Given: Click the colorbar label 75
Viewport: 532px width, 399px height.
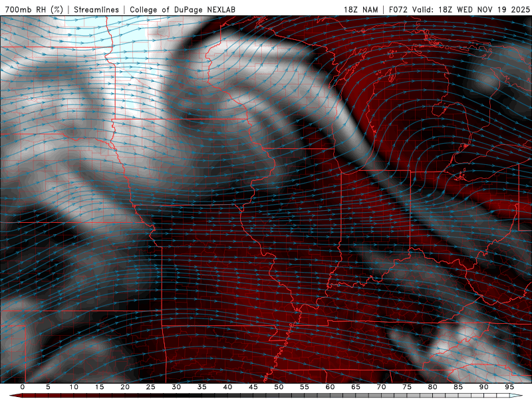Looking at the screenshot, I should (407, 387).
